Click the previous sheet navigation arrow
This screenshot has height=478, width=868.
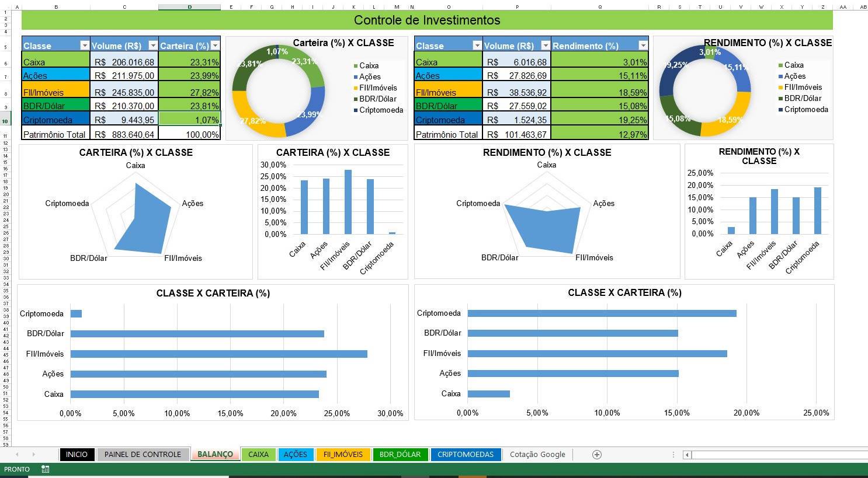(x=18, y=454)
